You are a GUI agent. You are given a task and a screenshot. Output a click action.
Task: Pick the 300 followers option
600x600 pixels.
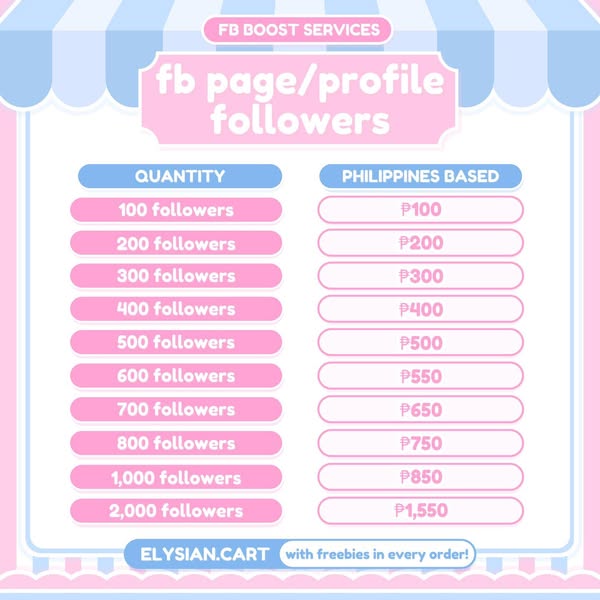pos(176,276)
